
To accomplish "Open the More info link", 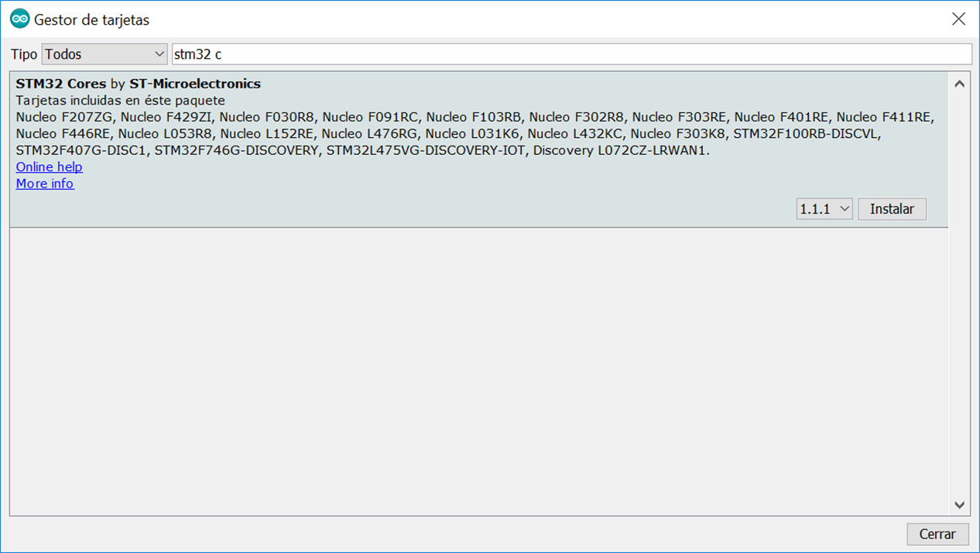I will coord(45,184).
